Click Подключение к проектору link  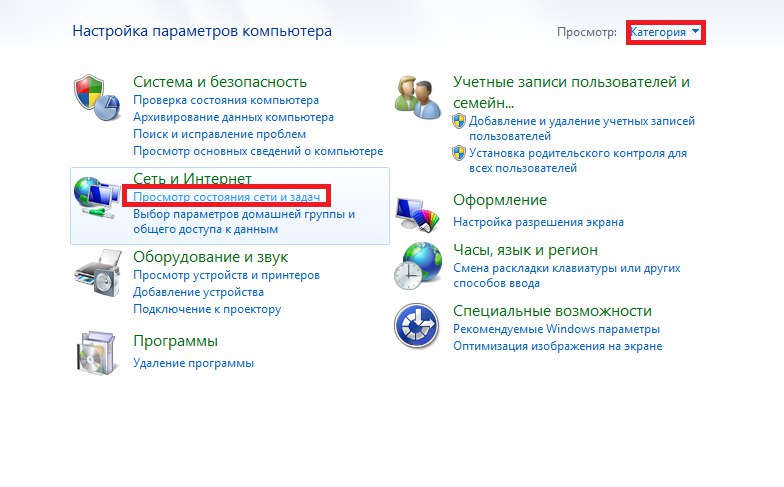tap(206, 309)
